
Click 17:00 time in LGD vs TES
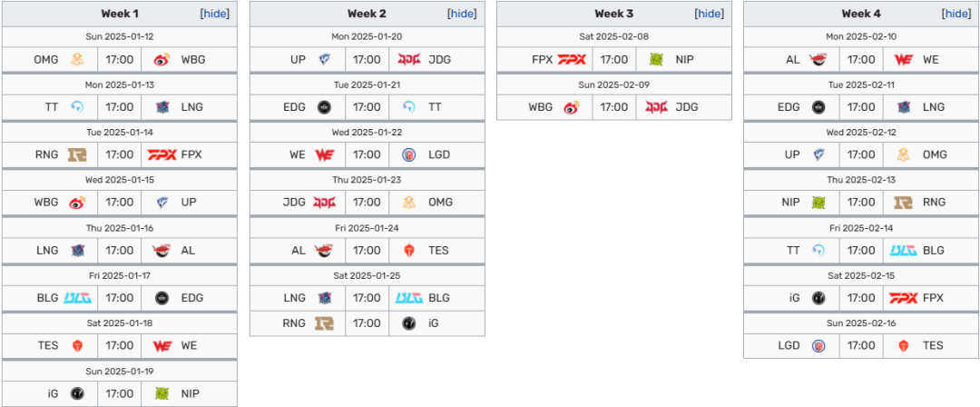click(x=860, y=345)
